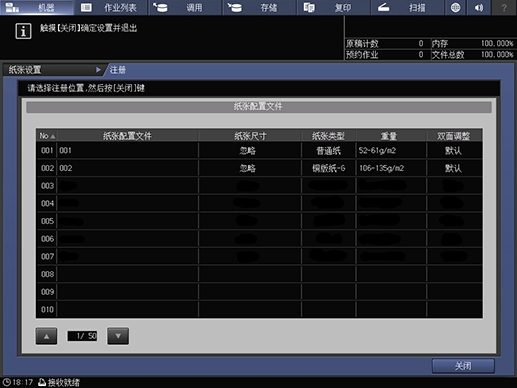Go to next page with down arrow
Screen dimensions: 517x388
click(118, 336)
